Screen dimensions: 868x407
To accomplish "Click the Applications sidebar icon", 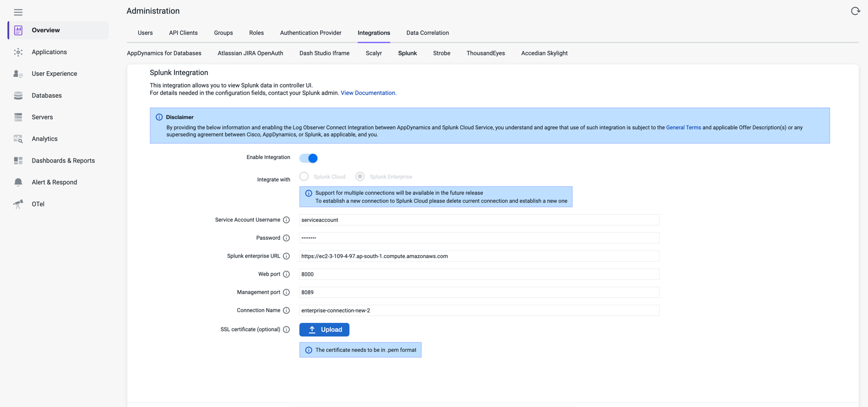I will [x=18, y=52].
